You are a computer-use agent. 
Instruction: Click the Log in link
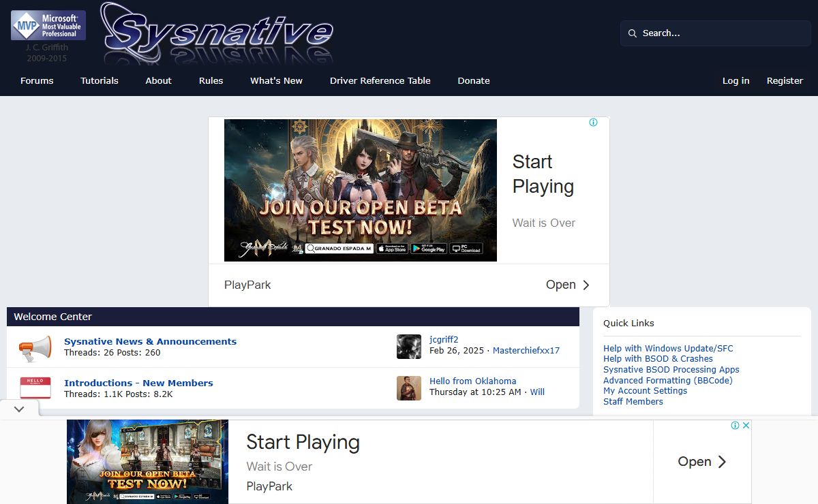click(736, 80)
